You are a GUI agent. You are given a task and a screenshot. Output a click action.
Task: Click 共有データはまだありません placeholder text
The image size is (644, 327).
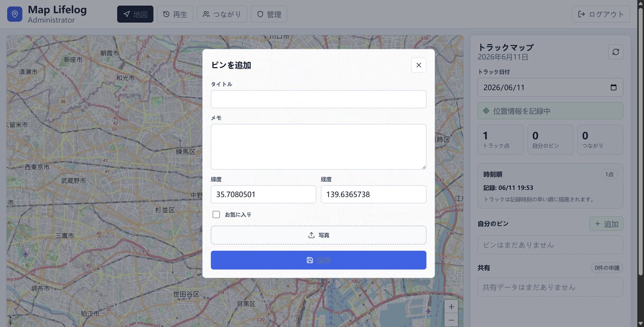529,287
